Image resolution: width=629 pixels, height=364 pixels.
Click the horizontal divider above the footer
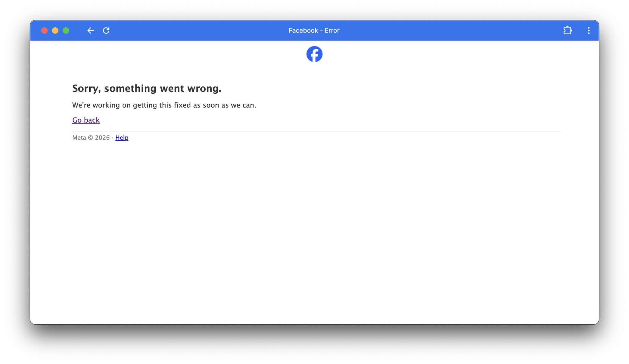coord(317,131)
